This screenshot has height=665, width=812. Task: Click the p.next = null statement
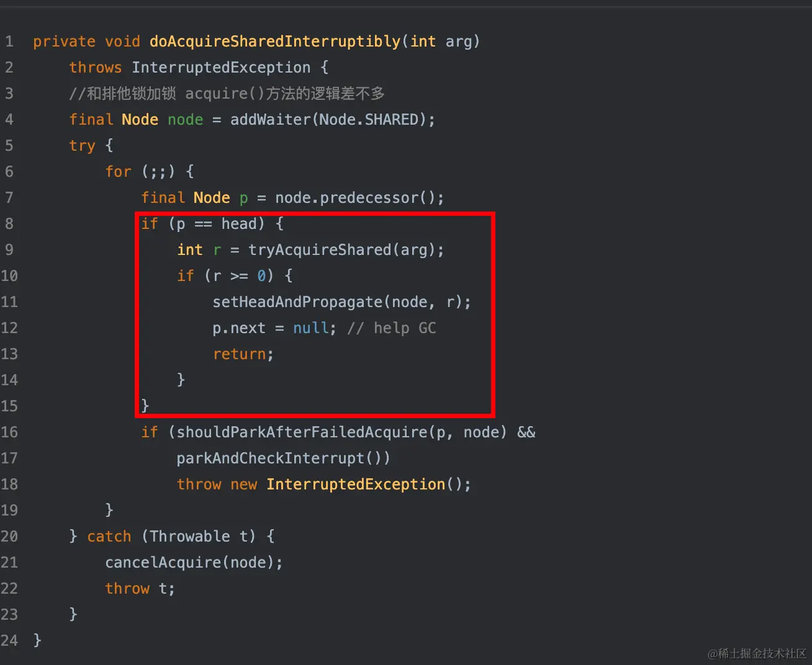pyautogui.click(x=274, y=328)
